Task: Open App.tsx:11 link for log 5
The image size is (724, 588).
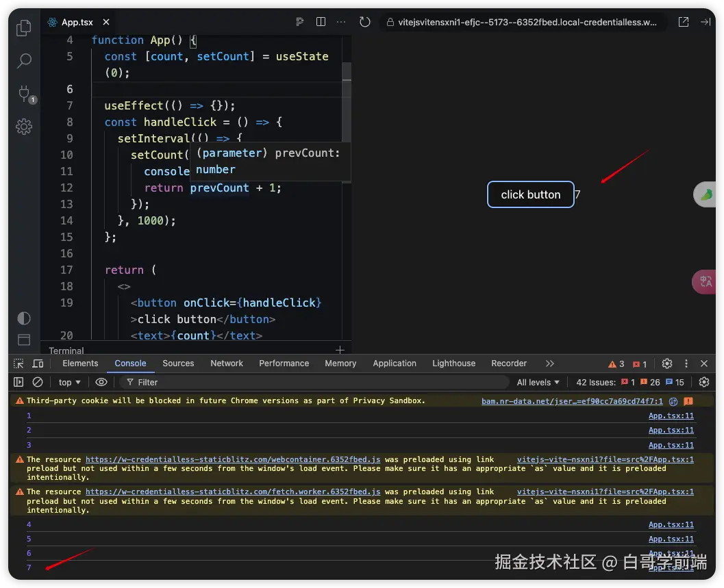Action: [671, 539]
